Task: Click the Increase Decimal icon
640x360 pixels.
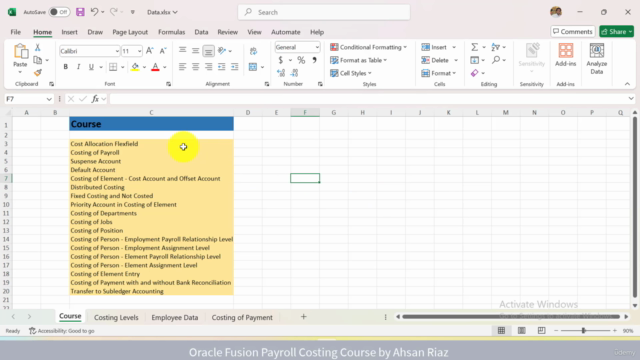Action: (x=281, y=73)
